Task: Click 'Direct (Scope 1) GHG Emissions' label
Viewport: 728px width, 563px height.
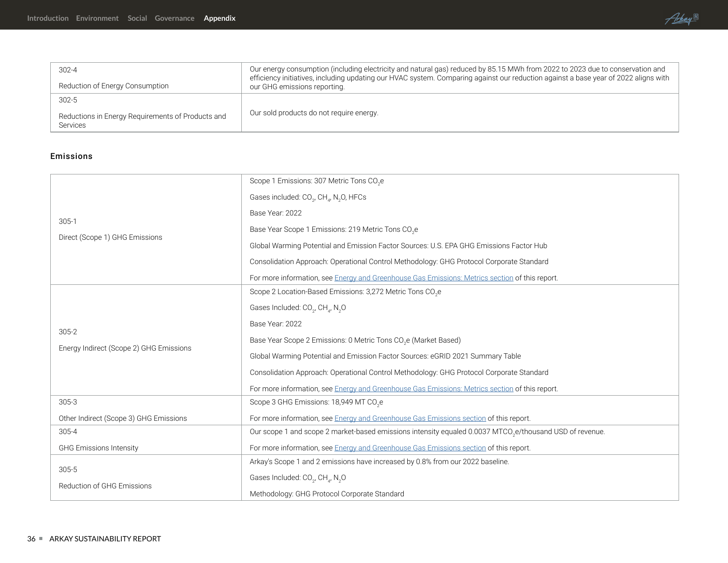Action: pyautogui.click(x=110, y=237)
